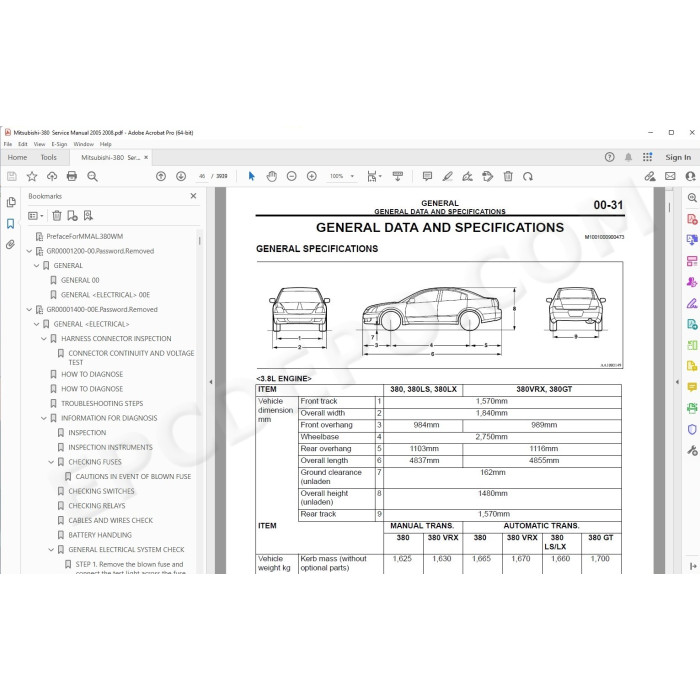Open the Window menu
The image size is (700, 700).
[x=83, y=144]
